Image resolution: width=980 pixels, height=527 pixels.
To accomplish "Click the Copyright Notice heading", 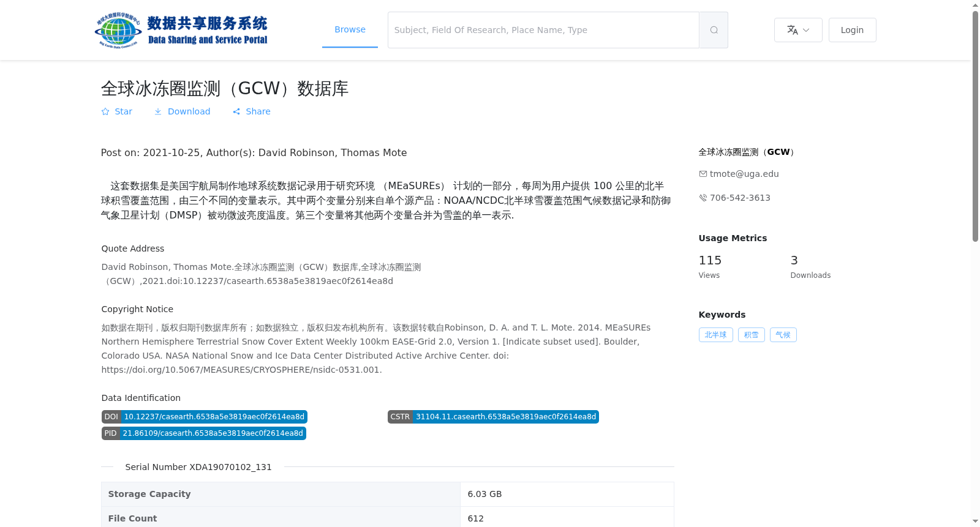I will 137,309.
